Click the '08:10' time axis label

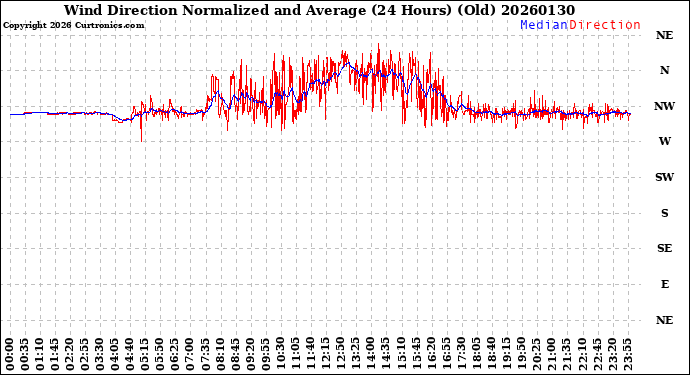(x=221, y=355)
